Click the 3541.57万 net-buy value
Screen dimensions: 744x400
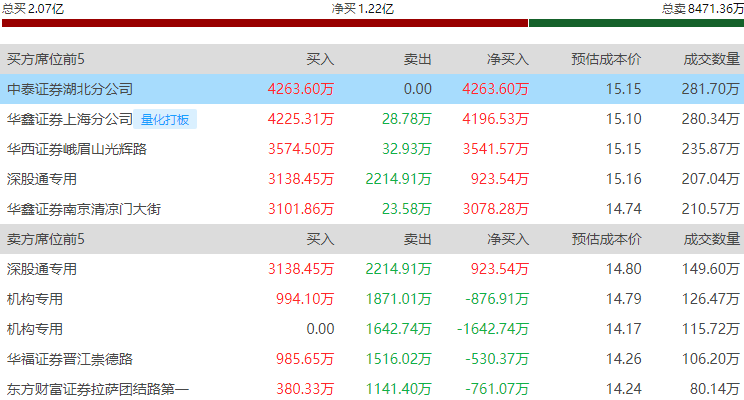click(495, 149)
